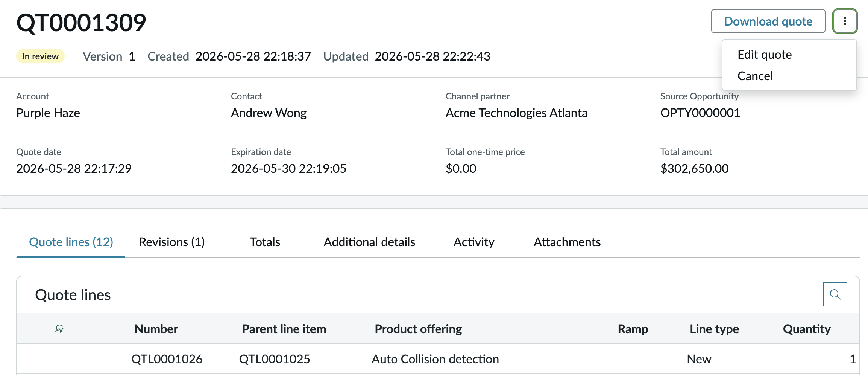Click channel partner Acme Technologies Atlanta
868x375 pixels.
click(x=516, y=113)
